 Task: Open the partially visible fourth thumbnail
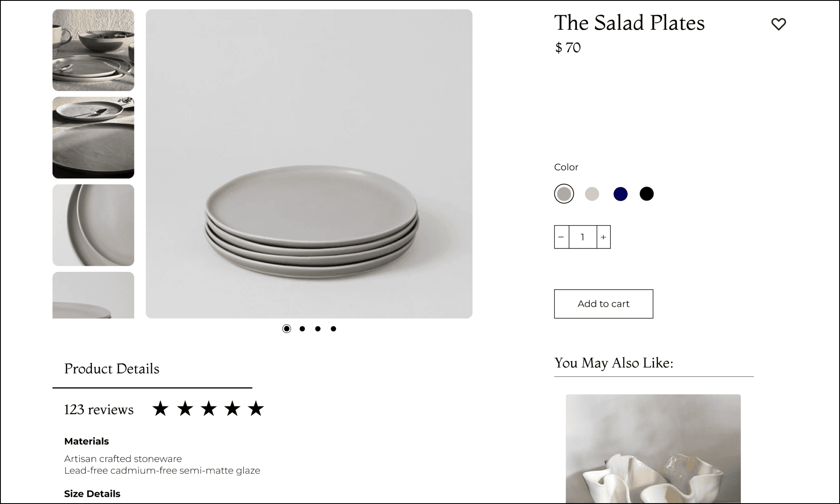pyautogui.click(x=93, y=295)
